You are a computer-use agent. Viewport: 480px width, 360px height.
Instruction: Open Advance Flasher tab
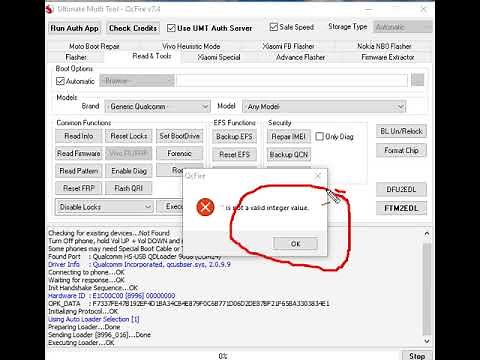click(300, 57)
